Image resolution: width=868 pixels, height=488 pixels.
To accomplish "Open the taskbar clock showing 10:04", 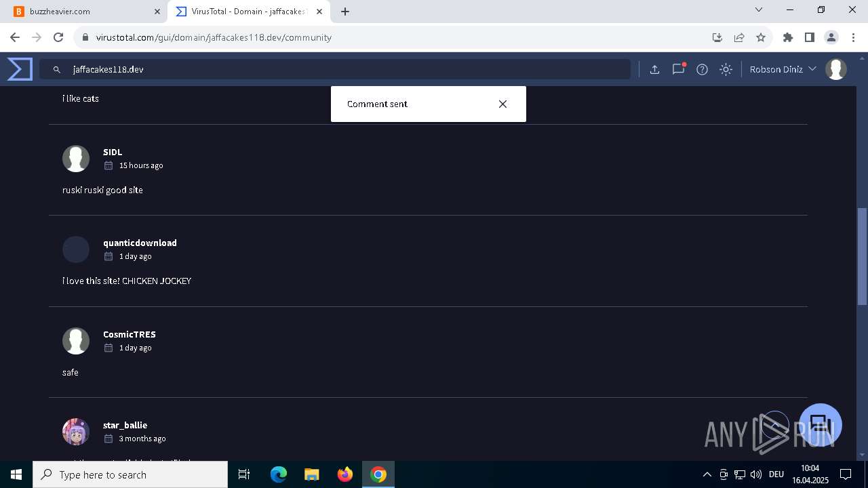I will pyautogui.click(x=810, y=474).
